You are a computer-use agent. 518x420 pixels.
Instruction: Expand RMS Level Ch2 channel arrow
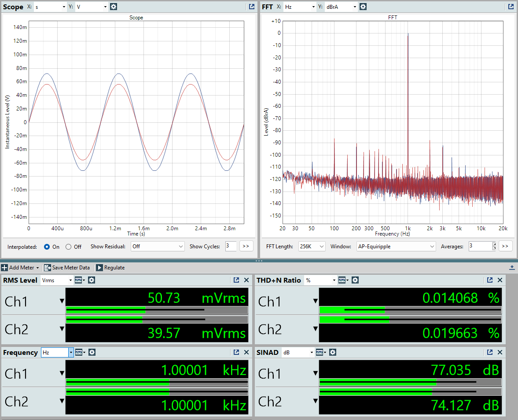point(62,329)
